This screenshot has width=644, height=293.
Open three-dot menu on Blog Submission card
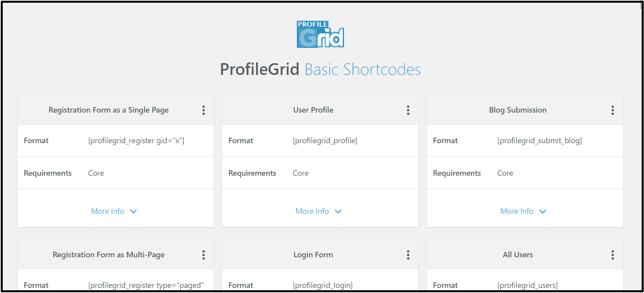613,110
